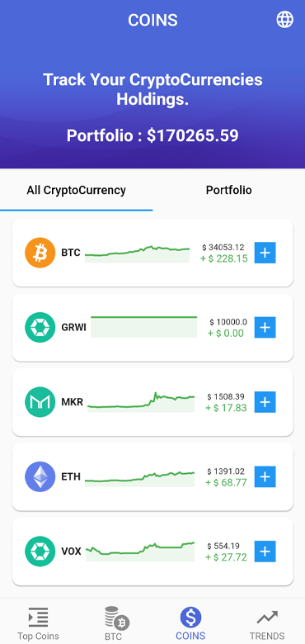Viewport: 305px width, 644px height.
Task: Tap the globe icon in header
Action: pos(285,19)
